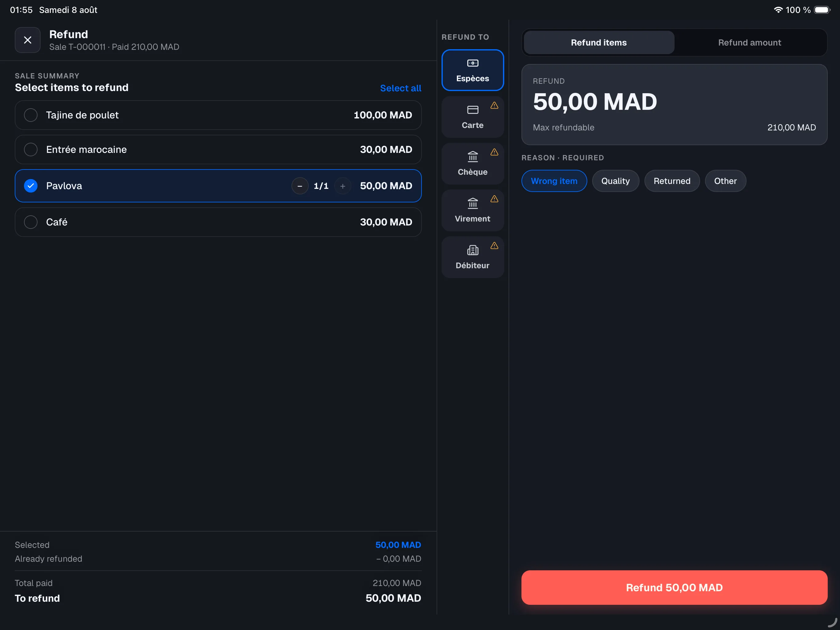This screenshot has height=630, width=840.
Task: Click the warning icon on Débiteur
Action: (494, 245)
